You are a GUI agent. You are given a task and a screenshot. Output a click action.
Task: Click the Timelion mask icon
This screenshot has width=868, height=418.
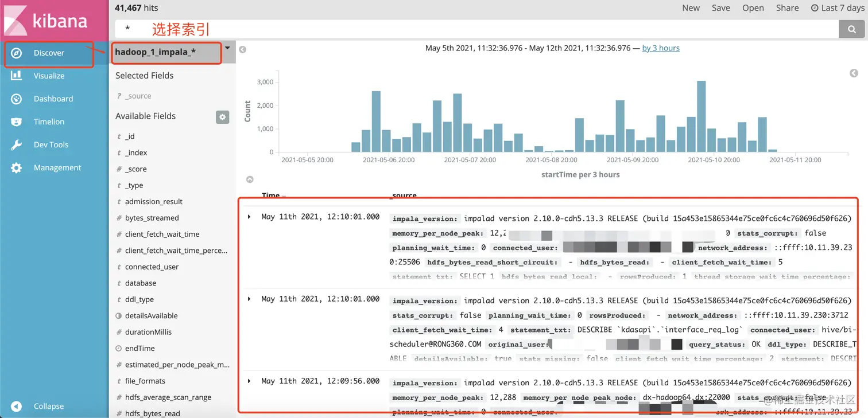17,122
